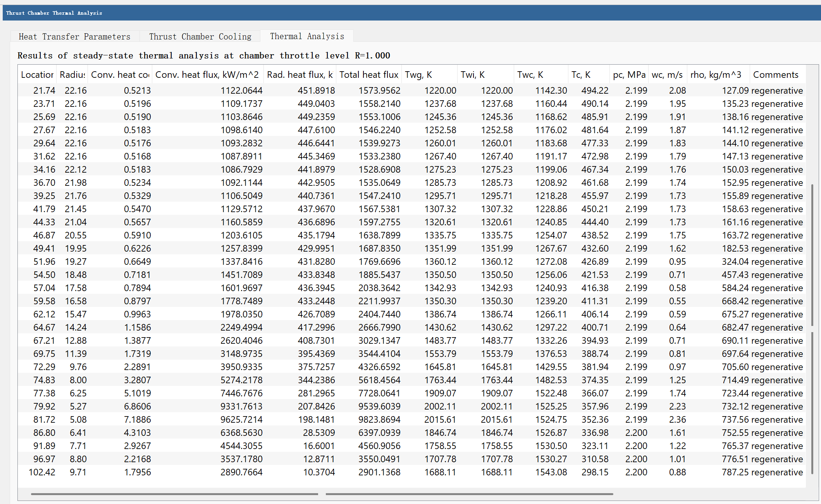Select the row with Location 21.74

(x=44, y=90)
